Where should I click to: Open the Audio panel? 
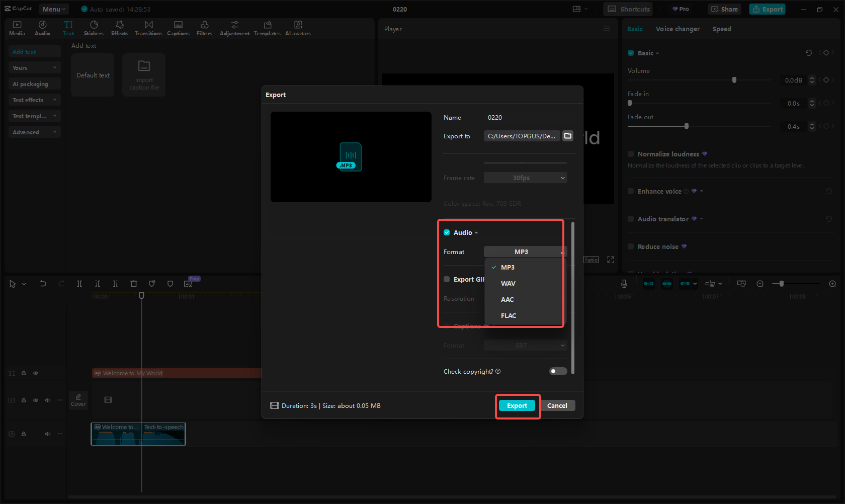click(x=42, y=28)
